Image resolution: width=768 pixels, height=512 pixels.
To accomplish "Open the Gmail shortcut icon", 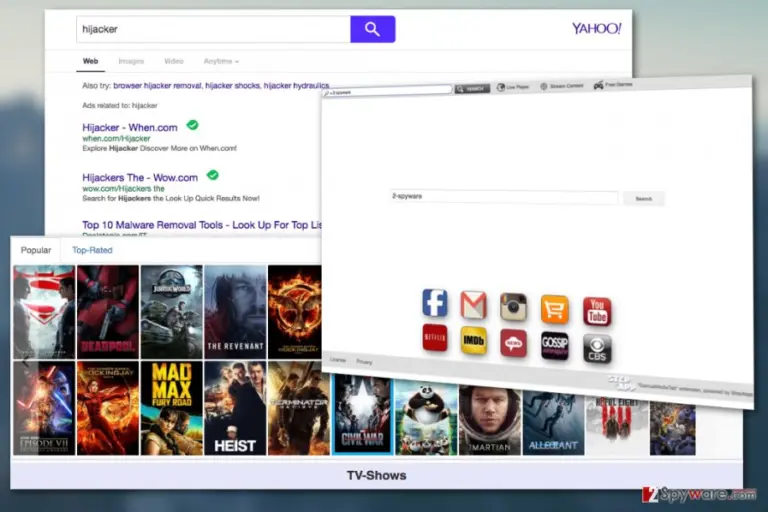I will coord(474,304).
